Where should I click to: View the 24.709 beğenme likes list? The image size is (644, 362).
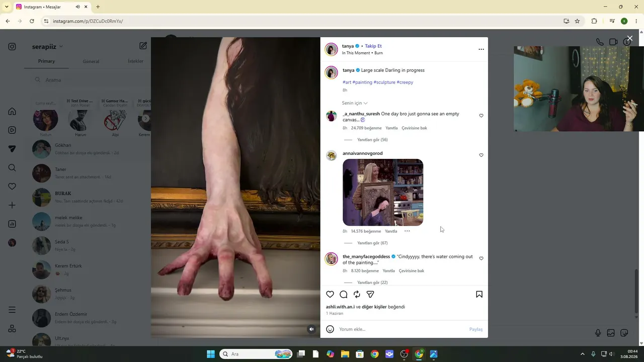tap(366, 128)
